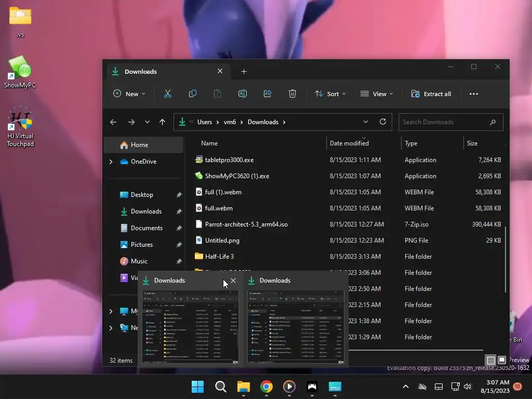Select the Downloads tab
This screenshot has height=399, width=532.
pyautogui.click(x=168, y=72)
